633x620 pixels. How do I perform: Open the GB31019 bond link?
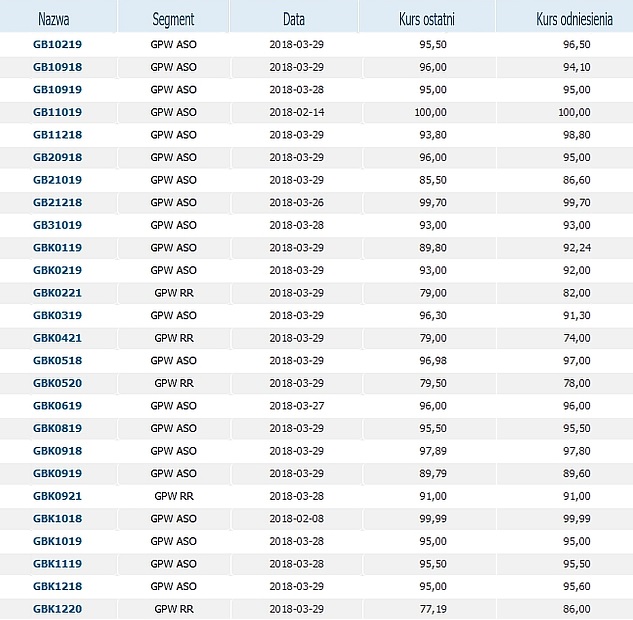click(57, 225)
